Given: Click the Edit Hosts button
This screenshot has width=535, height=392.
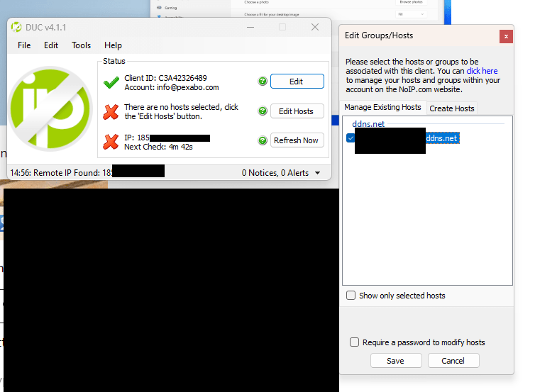Looking at the screenshot, I should pos(297,111).
